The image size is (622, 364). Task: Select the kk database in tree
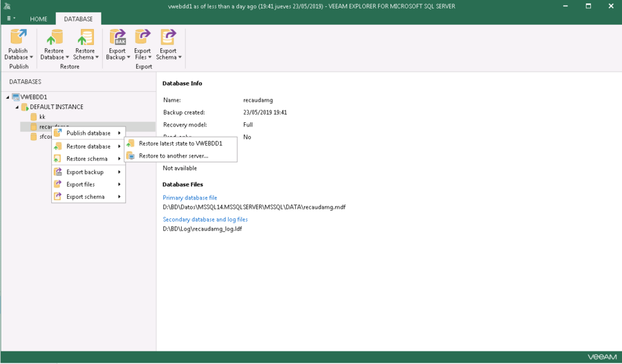point(41,117)
